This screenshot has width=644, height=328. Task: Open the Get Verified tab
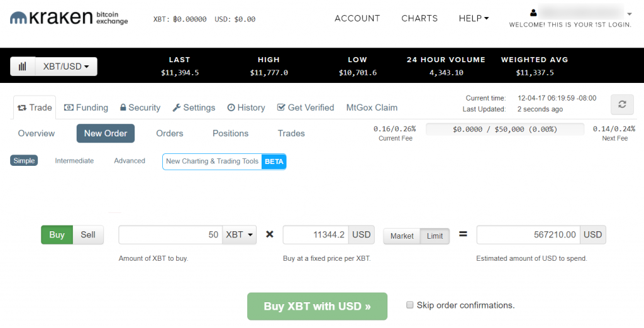[306, 107]
